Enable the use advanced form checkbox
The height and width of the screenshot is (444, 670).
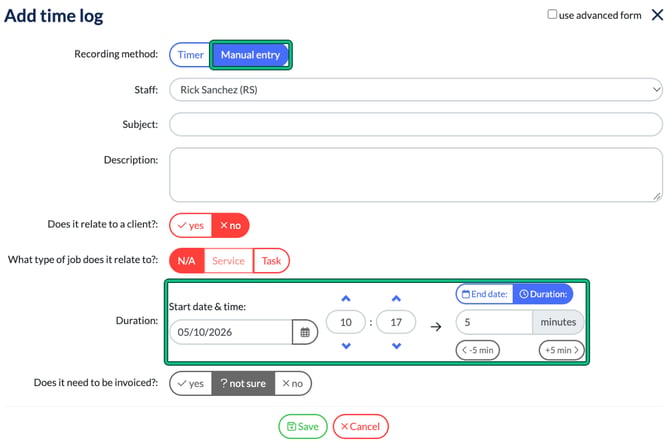552,15
